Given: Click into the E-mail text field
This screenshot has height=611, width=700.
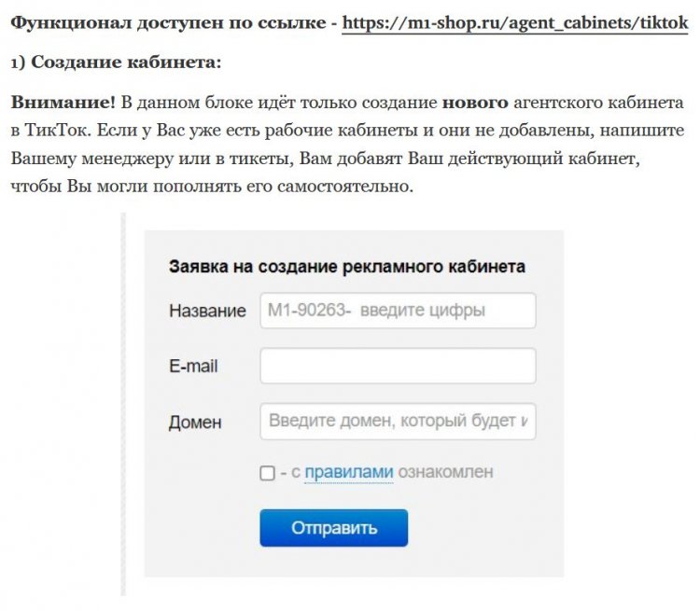Looking at the screenshot, I should click(398, 366).
